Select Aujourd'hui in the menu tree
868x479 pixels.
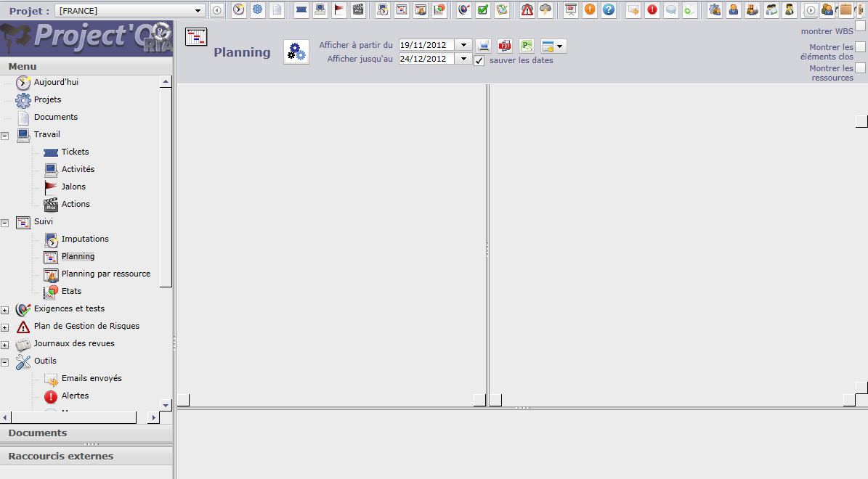pos(56,82)
